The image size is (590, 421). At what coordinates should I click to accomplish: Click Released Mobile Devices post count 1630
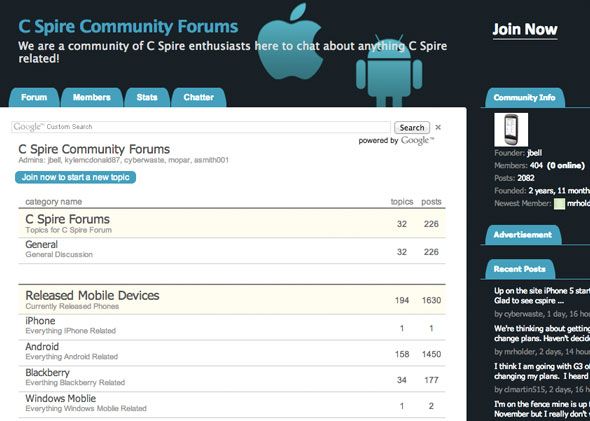point(431,300)
